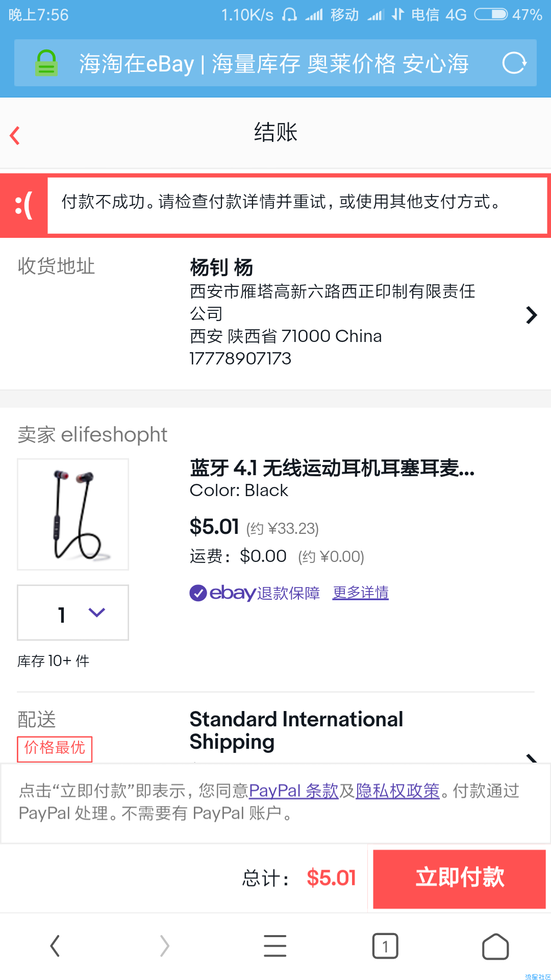Viewport: 551px width, 980px height.
Task: Tap the 价格最优 best price tag
Action: coord(55,748)
